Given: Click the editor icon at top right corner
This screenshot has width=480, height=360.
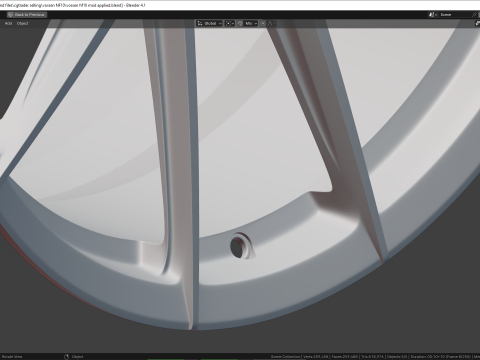Looking at the screenshot, I should coord(477,23).
